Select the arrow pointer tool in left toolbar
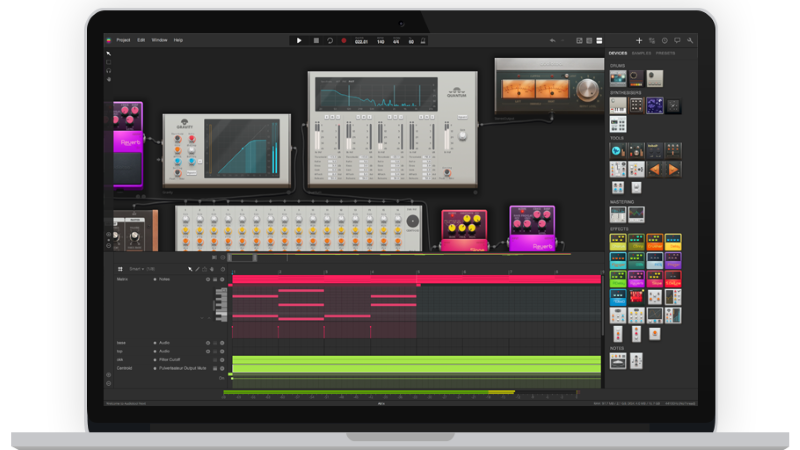 tap(109, 54)
